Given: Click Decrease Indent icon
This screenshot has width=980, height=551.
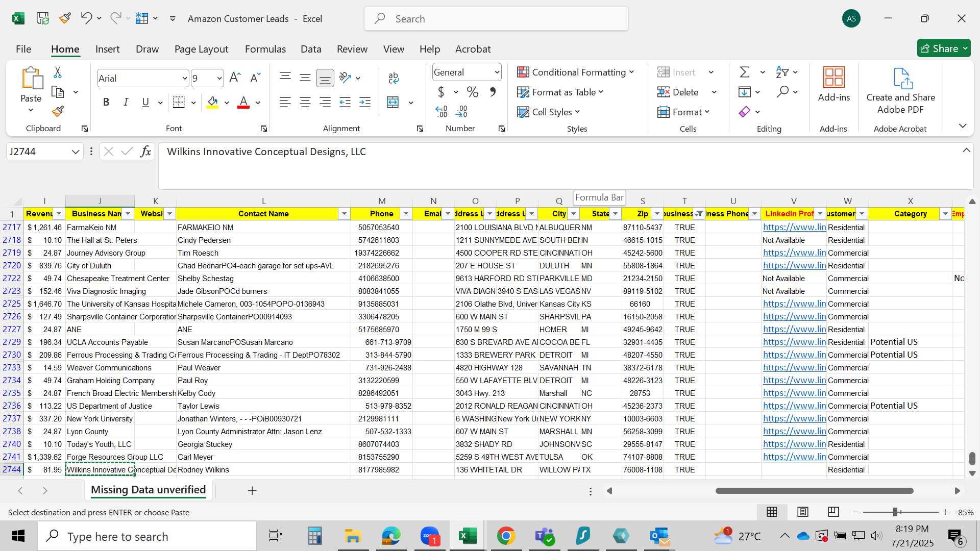Looking at the screenshot, I should click(x=345, y=103).
